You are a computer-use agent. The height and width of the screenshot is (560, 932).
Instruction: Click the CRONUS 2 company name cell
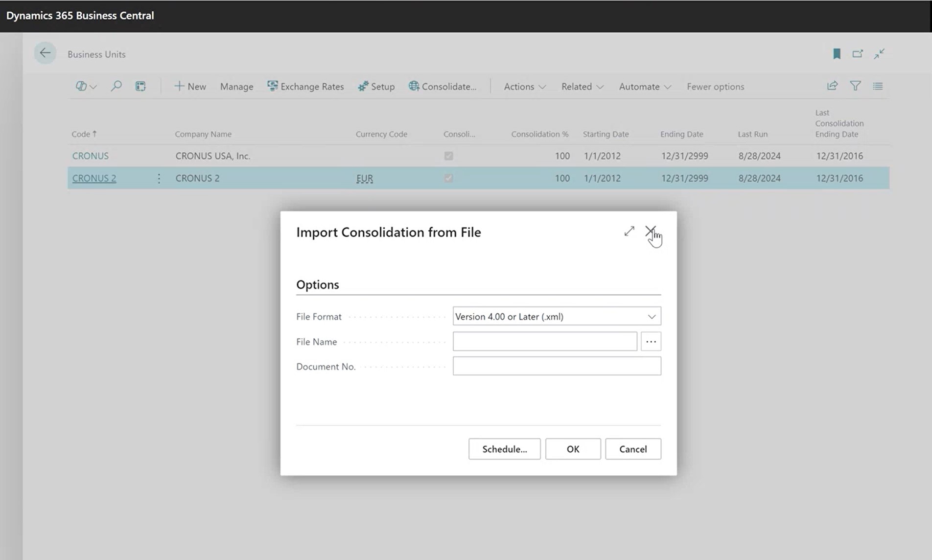[197, 178]
